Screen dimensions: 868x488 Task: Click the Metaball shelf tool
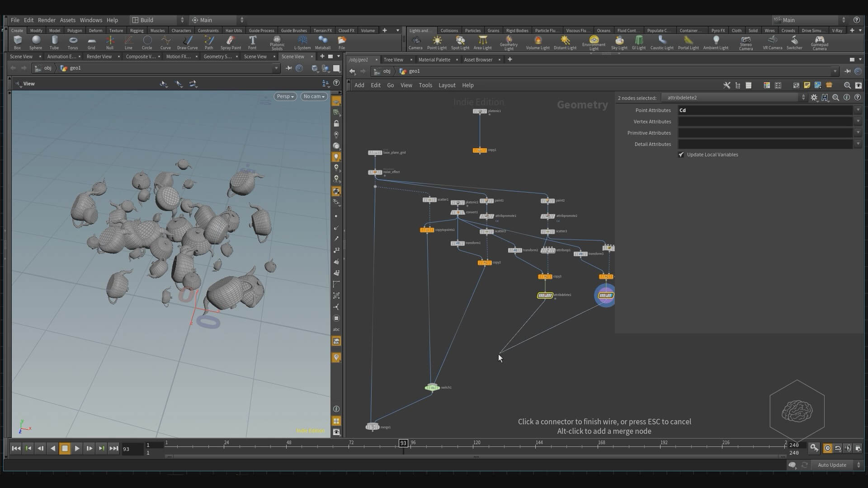click(322, 42)
